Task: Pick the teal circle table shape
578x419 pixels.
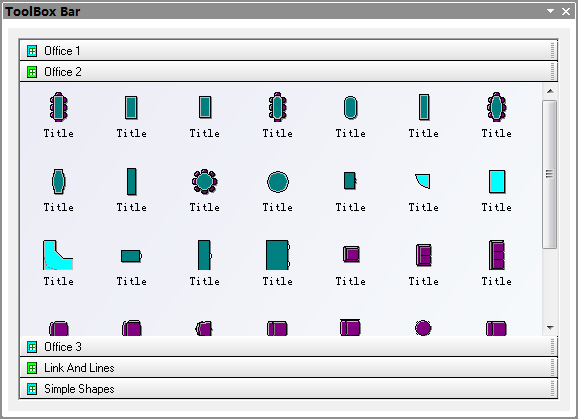Action: (278, 182)
